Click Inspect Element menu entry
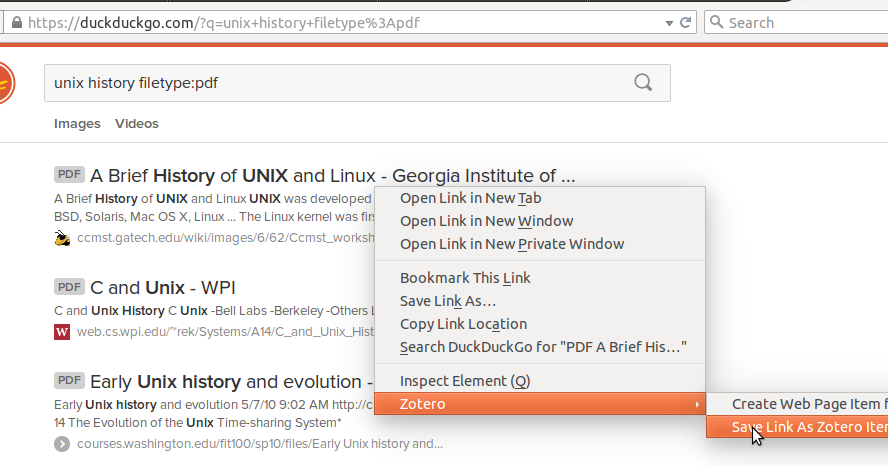 click(464, 381)
